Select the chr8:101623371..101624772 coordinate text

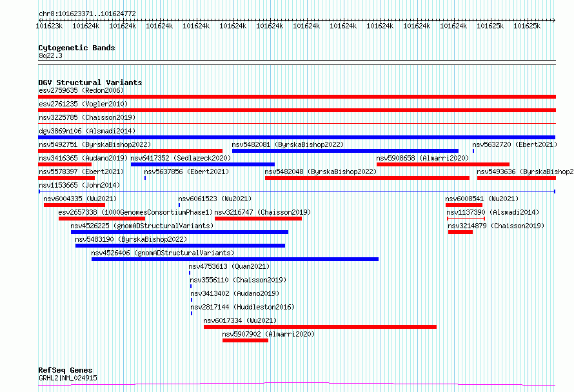click(x=87, y=14)
